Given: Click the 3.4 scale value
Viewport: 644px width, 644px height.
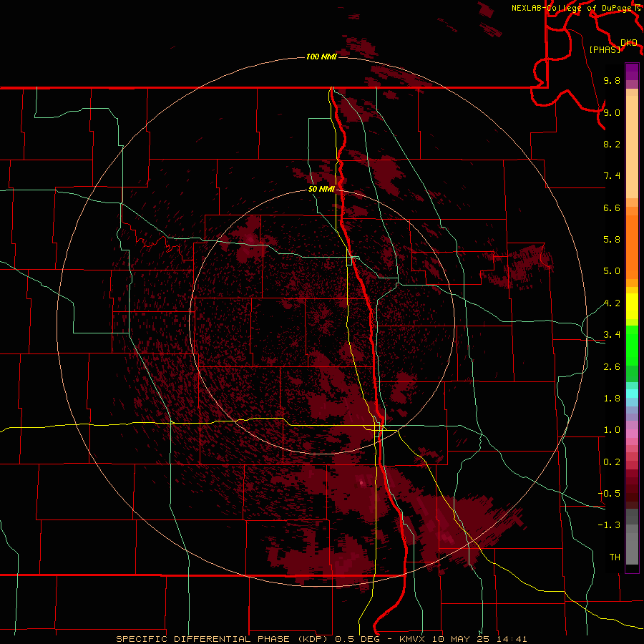Looking at the screenshot, I should point(612,335).
